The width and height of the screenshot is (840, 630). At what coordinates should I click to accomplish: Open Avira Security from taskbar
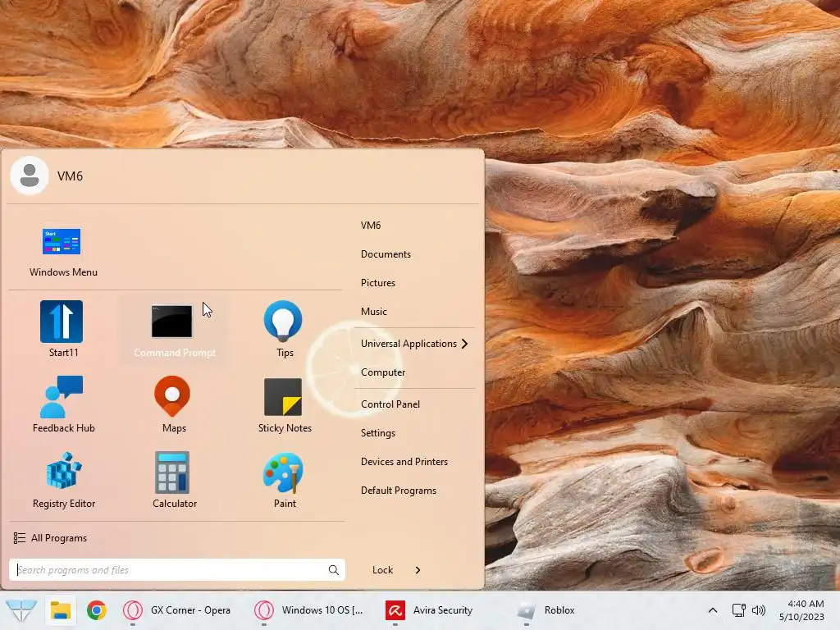(x=430, y=610)
